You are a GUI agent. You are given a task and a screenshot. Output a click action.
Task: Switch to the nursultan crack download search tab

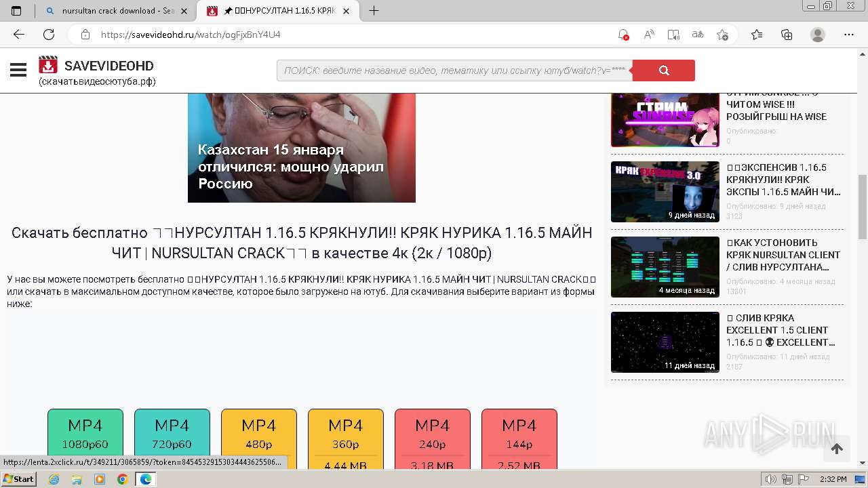(x=117, y=11)
